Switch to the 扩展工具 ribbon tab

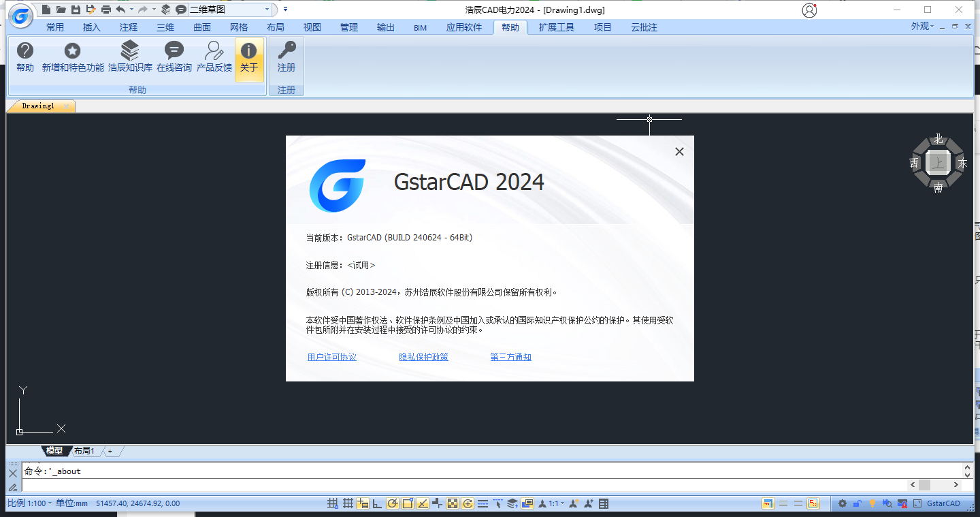(x=557, y=27)
